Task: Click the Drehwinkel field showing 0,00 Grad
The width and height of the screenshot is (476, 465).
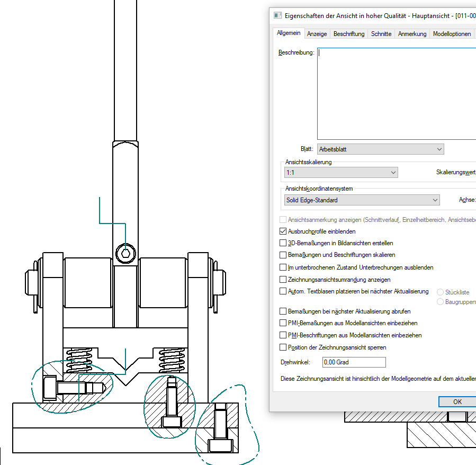Action: pyautogui.click(x=354, y=362)
